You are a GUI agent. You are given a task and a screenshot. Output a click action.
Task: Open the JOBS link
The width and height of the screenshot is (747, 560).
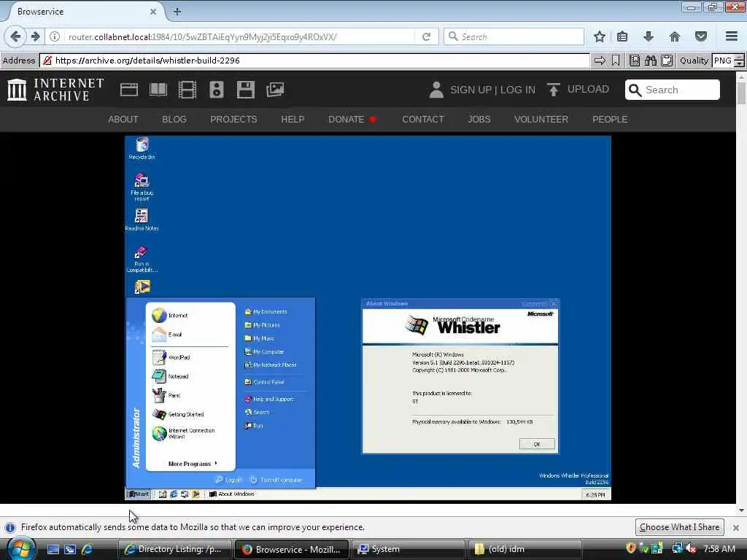(479, 119)
